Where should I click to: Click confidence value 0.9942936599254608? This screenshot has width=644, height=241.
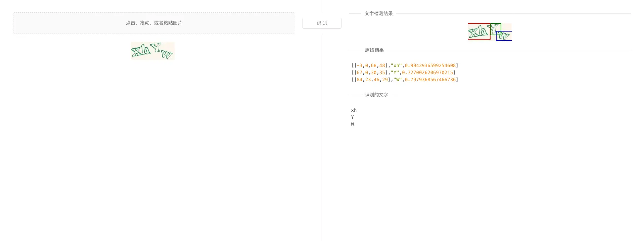click(430, 65)
